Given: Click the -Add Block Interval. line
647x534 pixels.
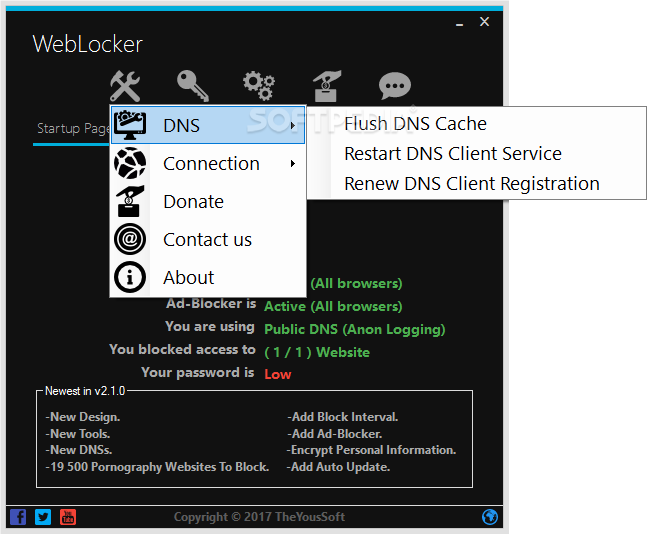Looking at the screenshot, I should coord(342,417).
